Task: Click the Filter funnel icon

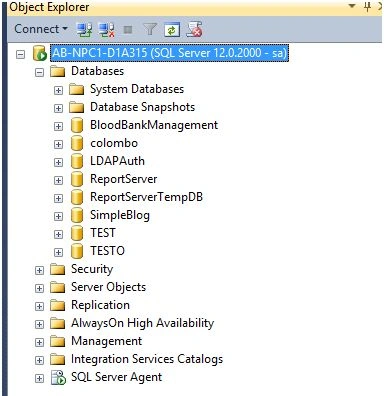Action: pos(150,29)
